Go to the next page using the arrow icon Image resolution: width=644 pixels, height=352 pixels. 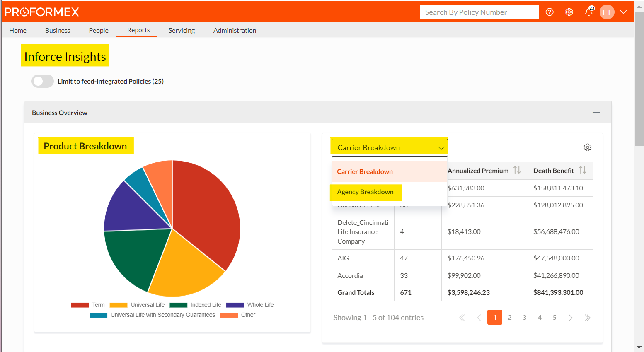[x=571, y=317]
